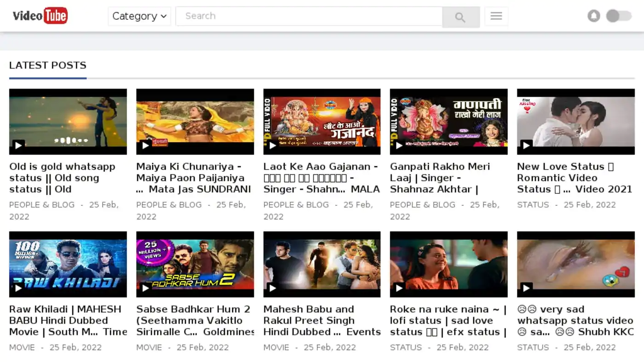
Task: Open Ganpati Rakho Meri Laaj thumbnail
Action: click(x=449, y=121)
